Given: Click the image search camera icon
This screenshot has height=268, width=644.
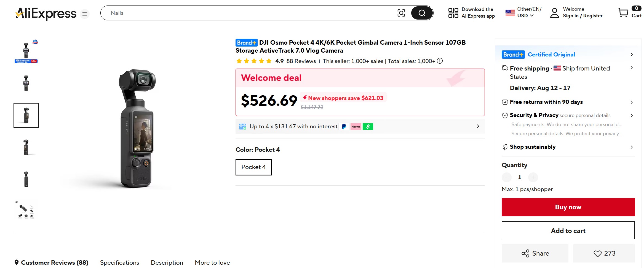Looking at the screenshot, I should click(x=401, y=13).
